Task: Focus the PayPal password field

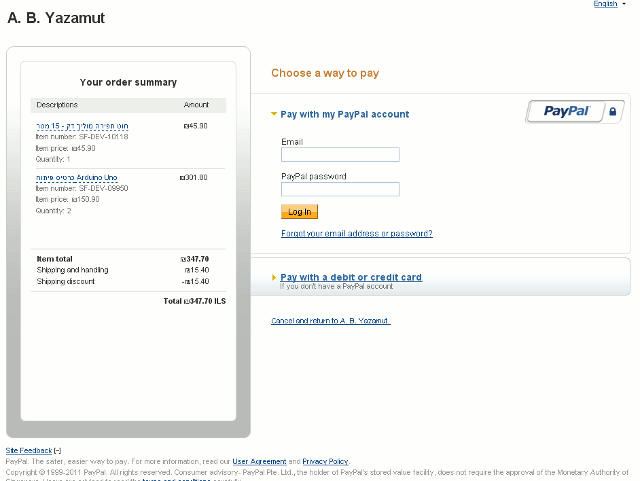Action: pyautogui.click(x=340, y=189)
